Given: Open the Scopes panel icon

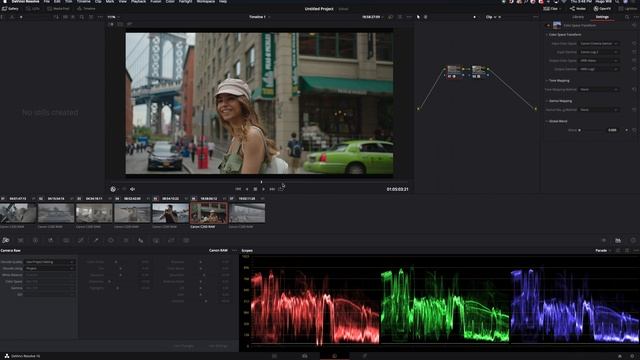Looking at the screenshot, I should tap(618, 240).
